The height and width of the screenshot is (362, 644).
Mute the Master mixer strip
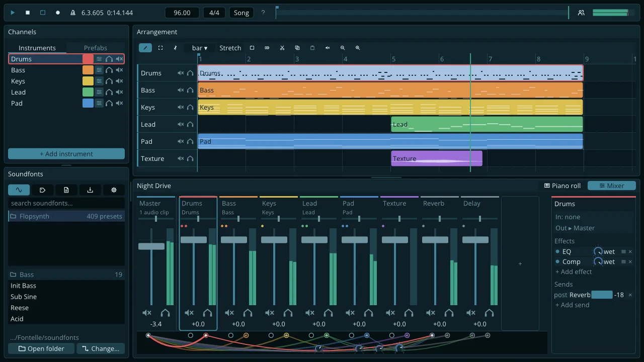tap(147, 313)
